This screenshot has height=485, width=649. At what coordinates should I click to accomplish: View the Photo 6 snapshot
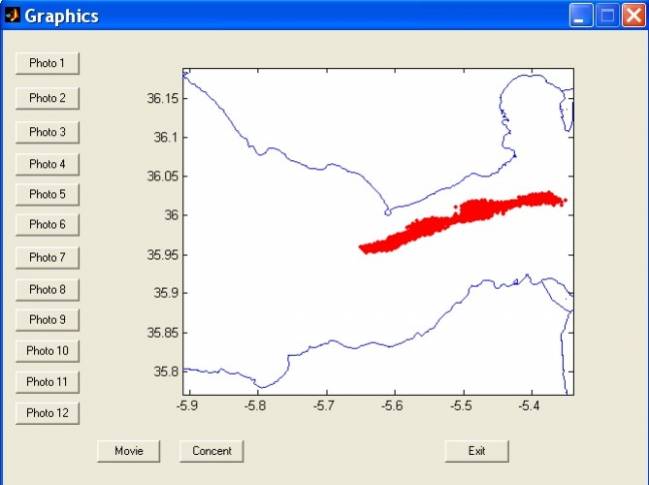47,225
